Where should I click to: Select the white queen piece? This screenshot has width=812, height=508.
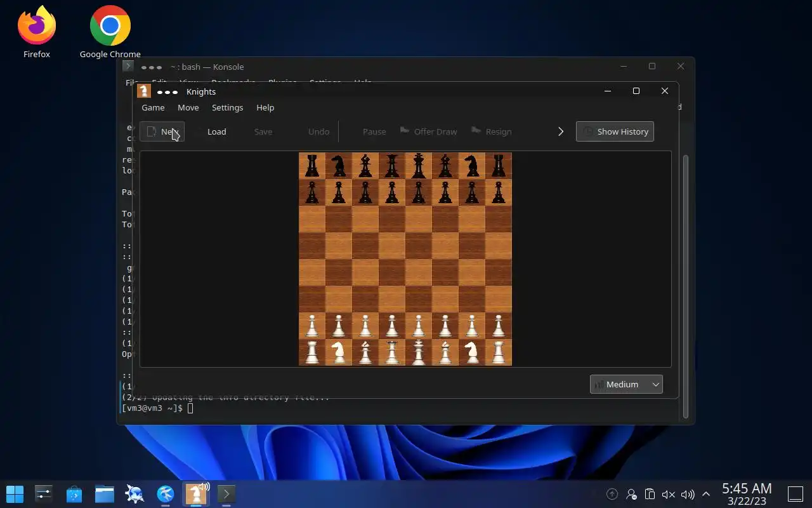(x=392, y=352)
